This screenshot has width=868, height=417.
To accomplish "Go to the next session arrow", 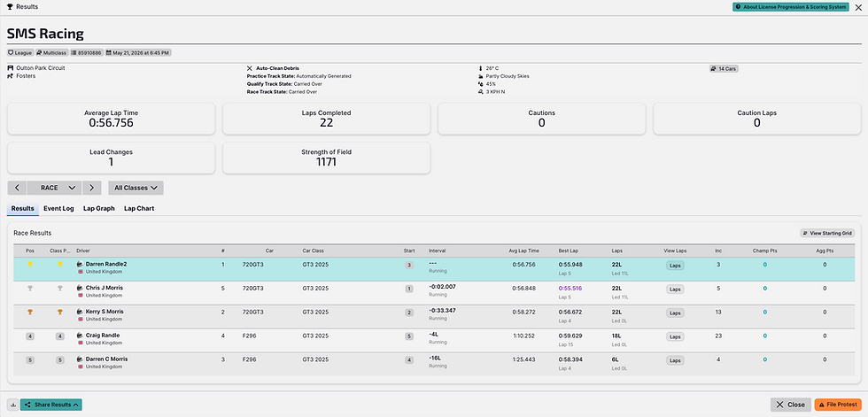I will (92, 188).
